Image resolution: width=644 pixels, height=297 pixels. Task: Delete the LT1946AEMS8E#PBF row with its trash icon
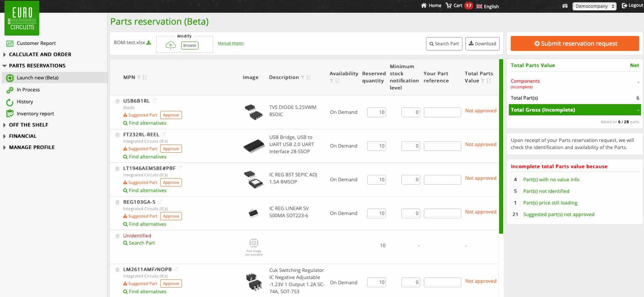(x=118, y=169)
